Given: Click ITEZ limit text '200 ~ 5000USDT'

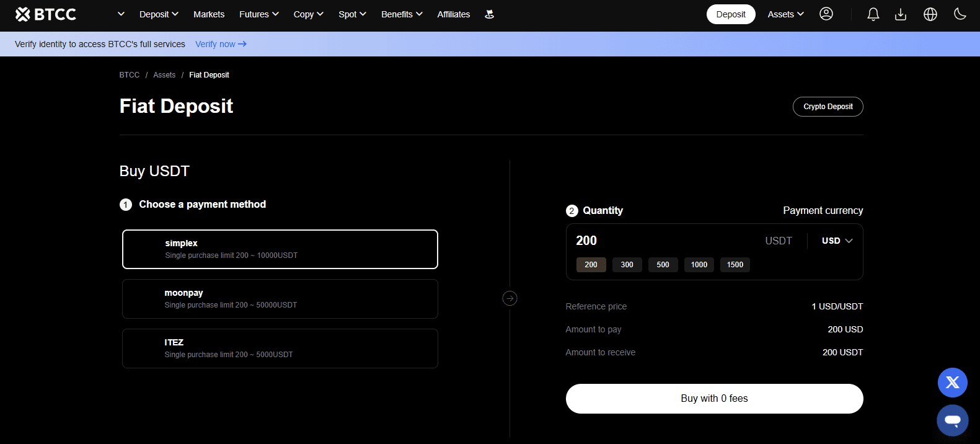Looking at the screenshot, I should click(x=264, y=355).
